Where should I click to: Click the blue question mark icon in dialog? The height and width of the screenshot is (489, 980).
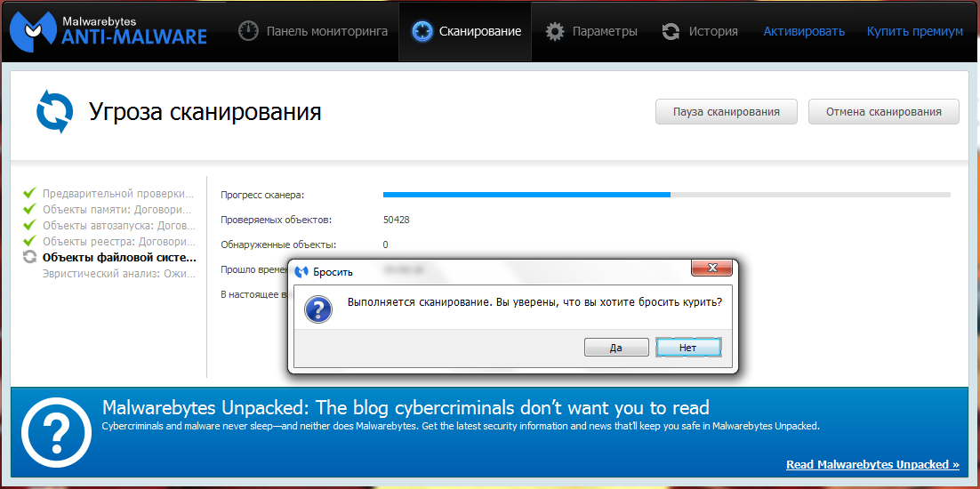(318, 309)
